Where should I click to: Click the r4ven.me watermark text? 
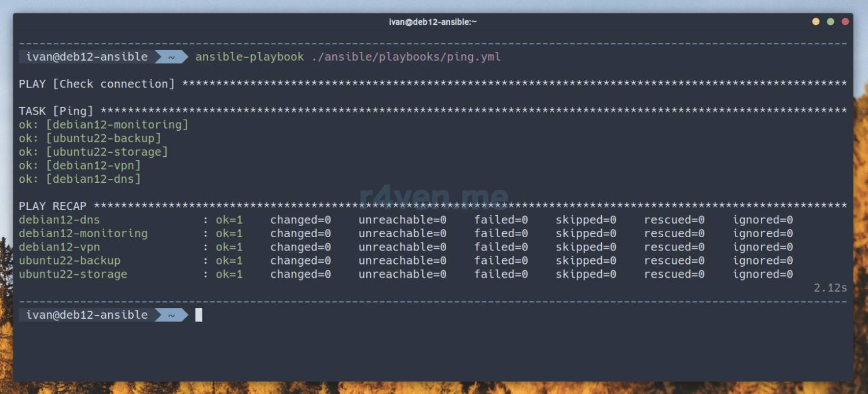point(434,197)
